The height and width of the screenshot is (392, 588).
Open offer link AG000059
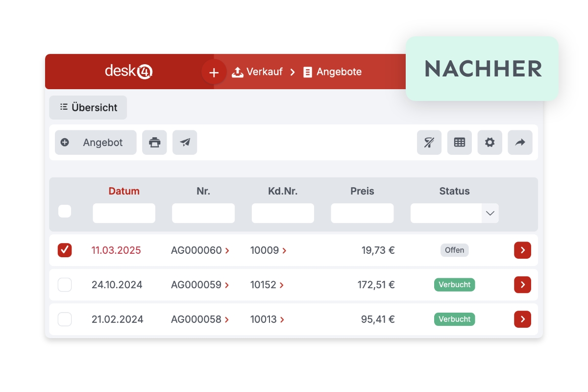[200, 285]
